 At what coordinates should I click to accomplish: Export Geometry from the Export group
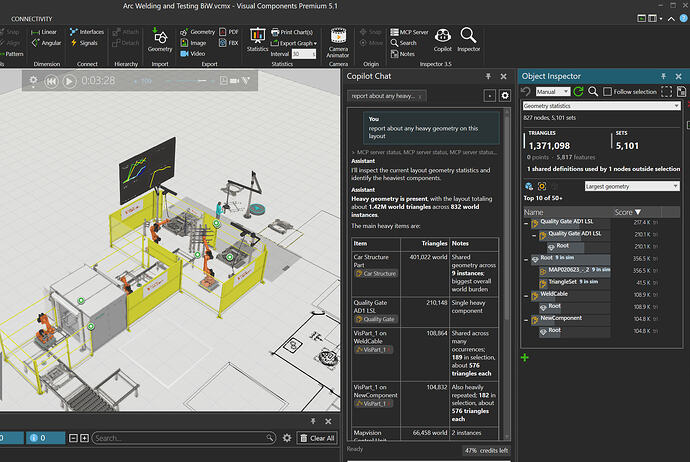coord(197,32)
